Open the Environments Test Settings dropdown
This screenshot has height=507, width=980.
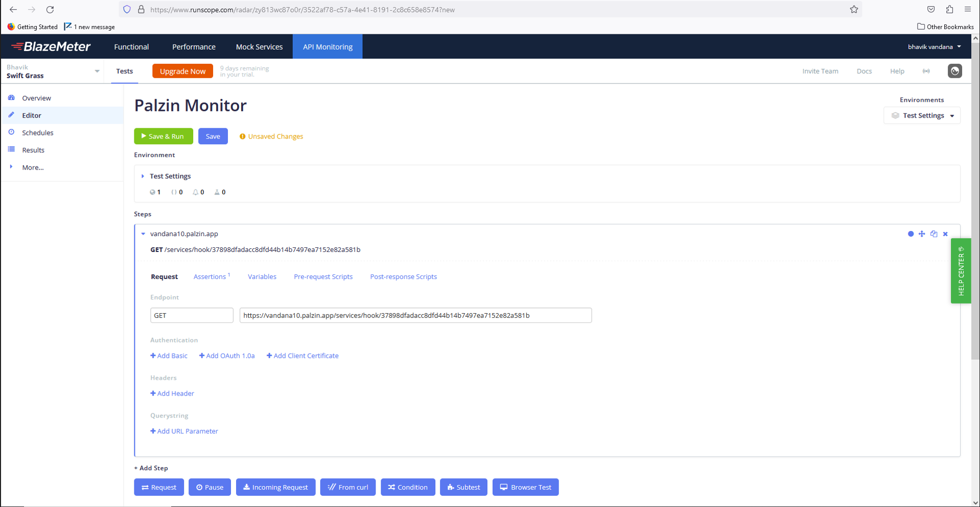[922, 116]
